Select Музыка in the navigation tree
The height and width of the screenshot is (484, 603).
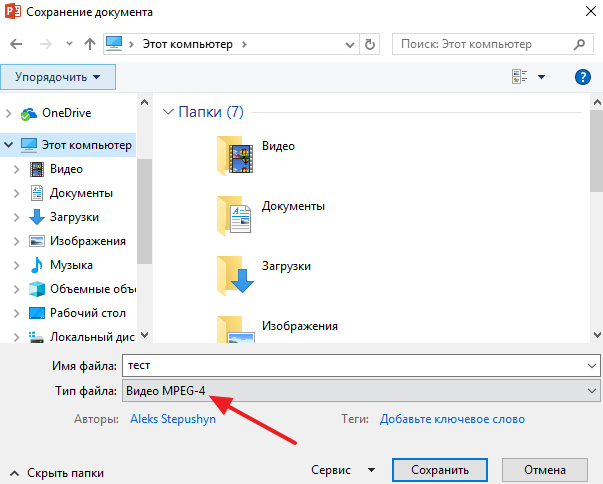[x=71, y=265]
